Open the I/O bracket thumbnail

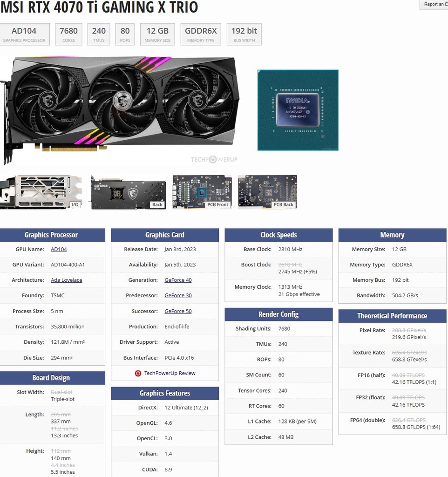click(41, 192)
